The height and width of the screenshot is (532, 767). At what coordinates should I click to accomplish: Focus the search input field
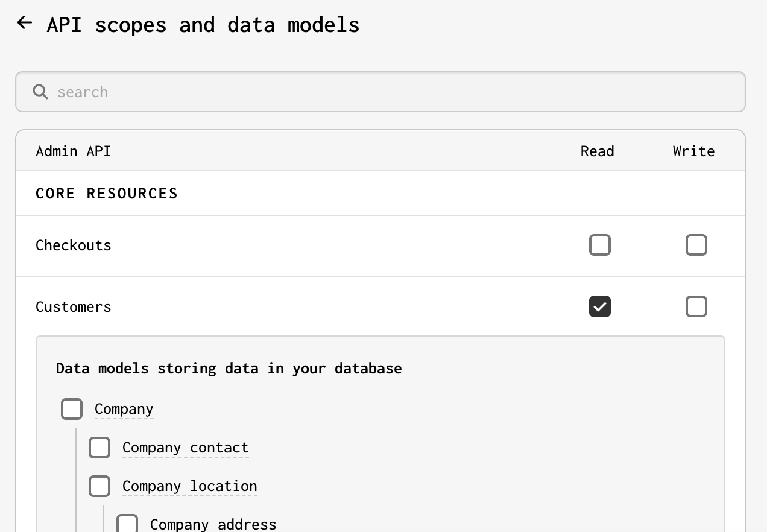(x=380, y=92)
